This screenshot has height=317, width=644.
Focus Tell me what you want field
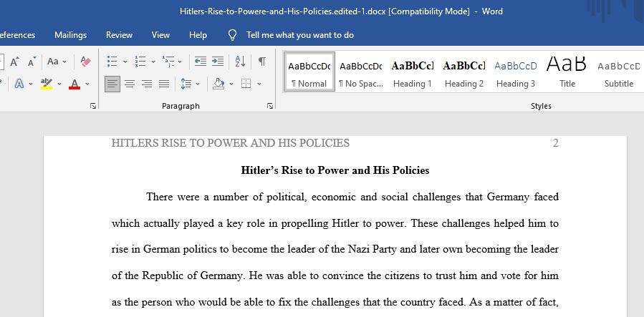pos(300,35)
